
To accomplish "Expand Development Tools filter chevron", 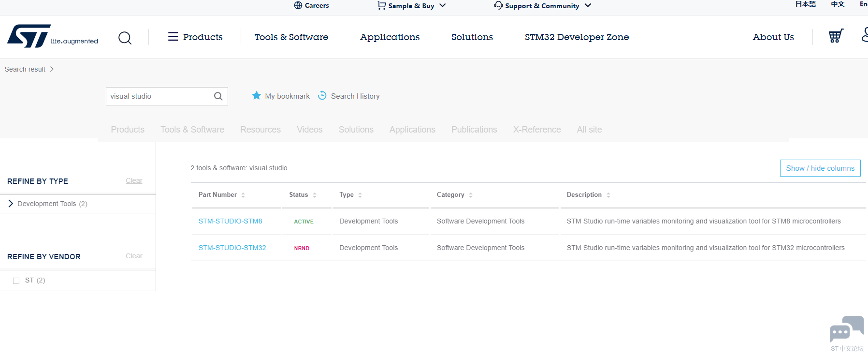I will (11, 204).
